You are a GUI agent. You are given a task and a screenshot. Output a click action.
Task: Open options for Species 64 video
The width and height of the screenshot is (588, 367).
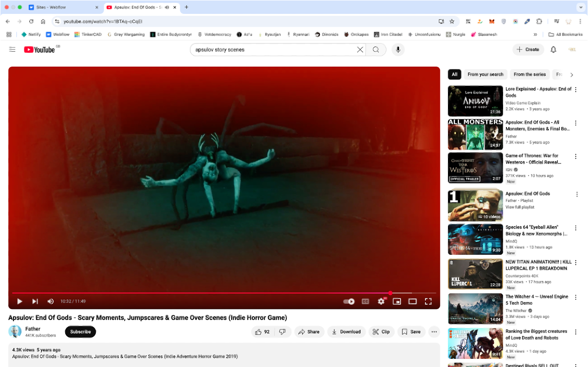point(576,228)
